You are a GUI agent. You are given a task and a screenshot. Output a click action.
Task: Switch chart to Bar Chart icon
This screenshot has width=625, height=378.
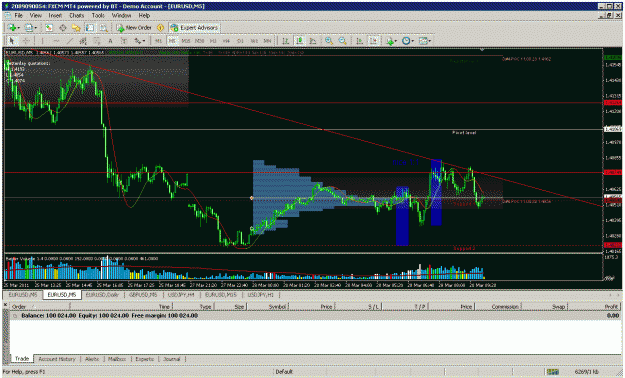(285, 41)
